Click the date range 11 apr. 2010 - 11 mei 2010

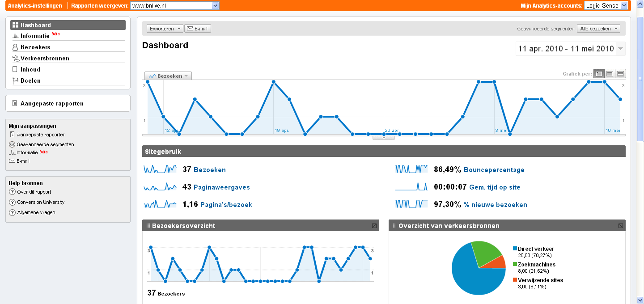click(x=566, y=49)
